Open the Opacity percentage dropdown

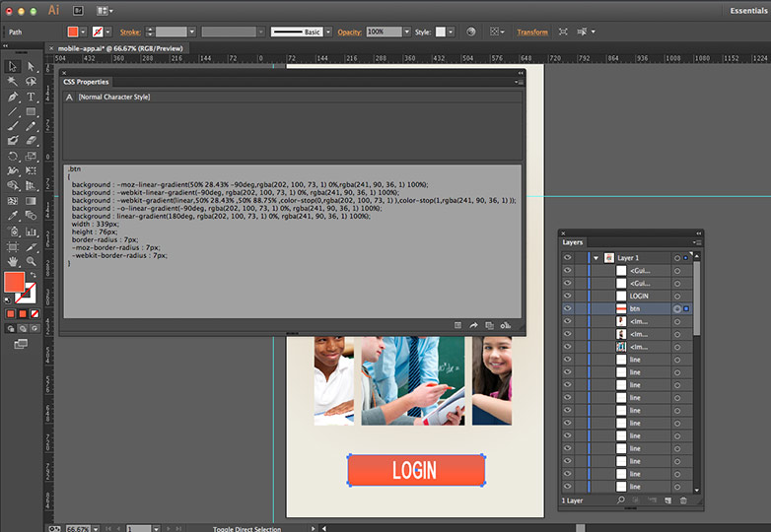tap(406, 32)
